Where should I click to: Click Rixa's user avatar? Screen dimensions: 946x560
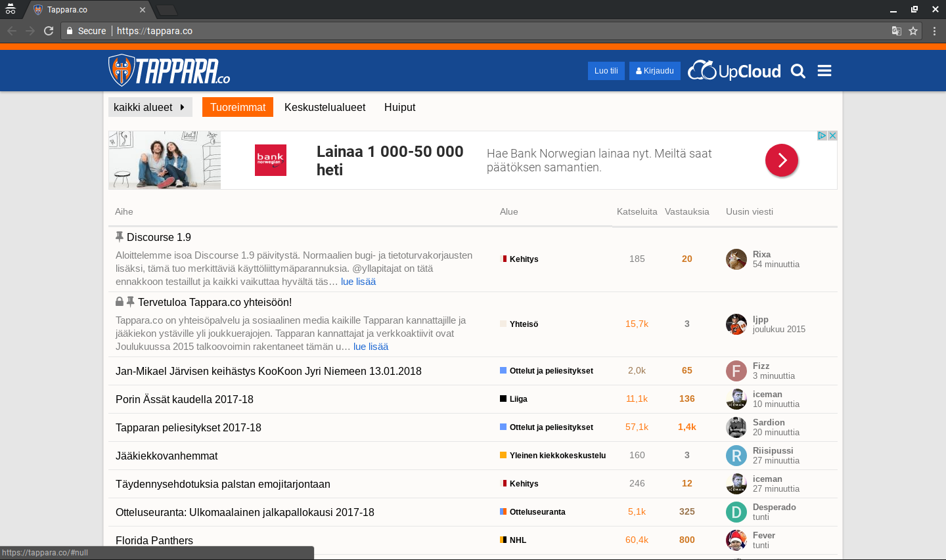pyautogui.click(x=736, y=259)
